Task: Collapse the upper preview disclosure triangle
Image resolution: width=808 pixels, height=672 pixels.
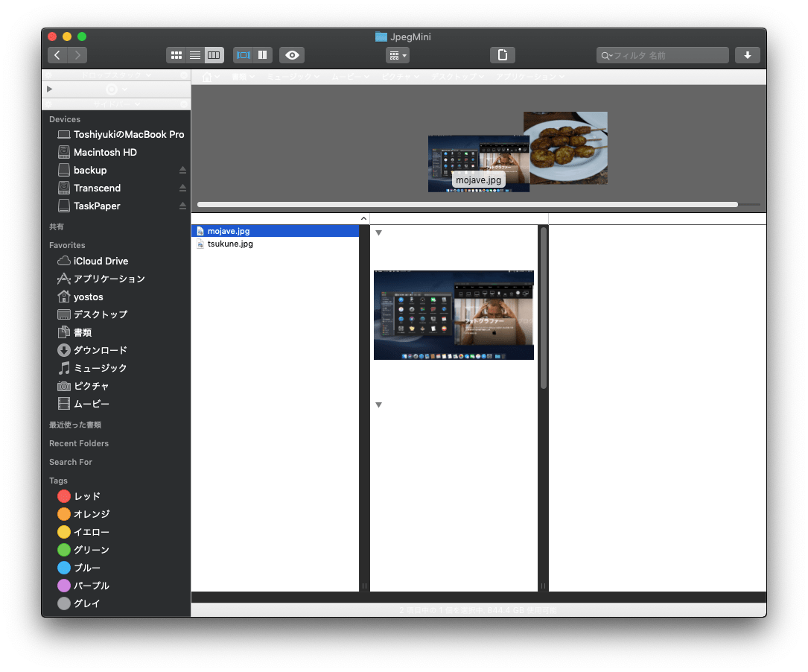Action: point(378,233)
